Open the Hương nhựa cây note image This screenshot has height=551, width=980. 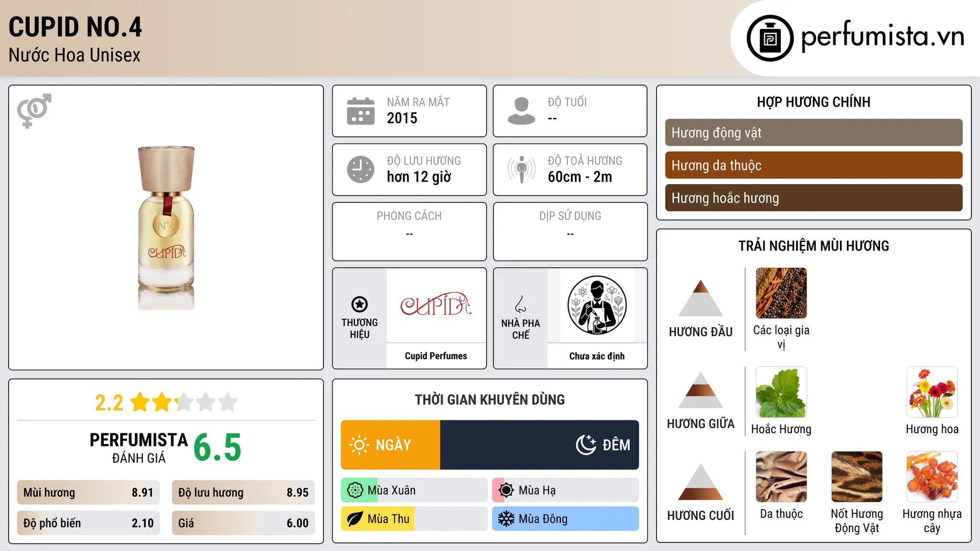pyautogui.click(x=932, y=477)
